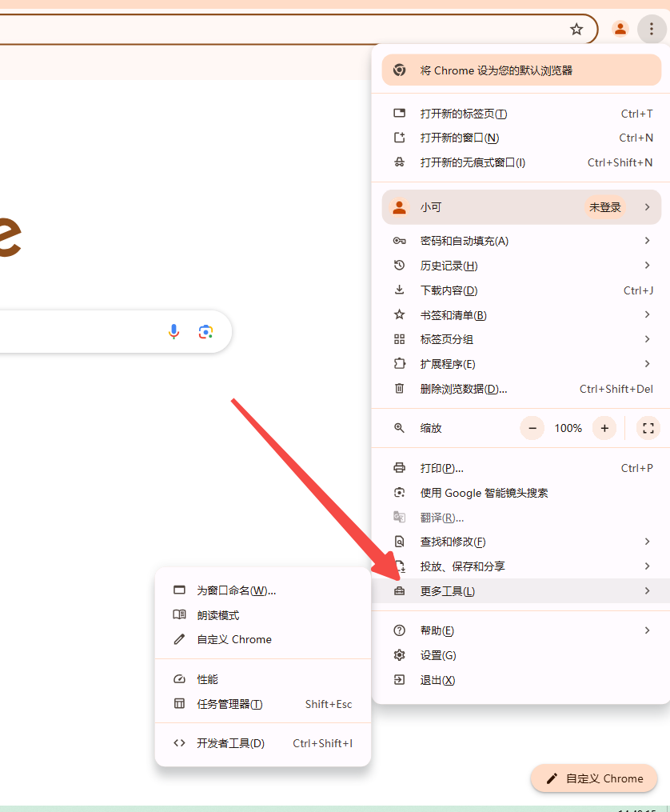Expand the 小可 profile submenu arrow
This screenshot has height=812, width=670.
(648, 207)
